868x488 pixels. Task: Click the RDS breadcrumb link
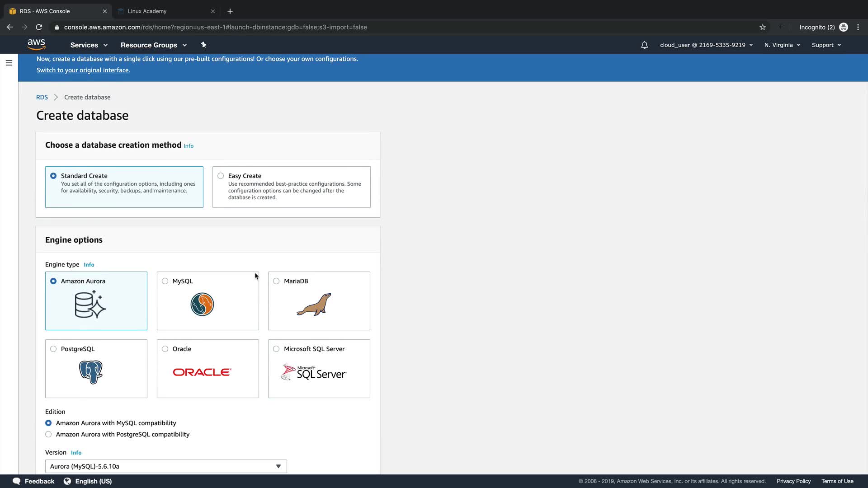tap(42, 97)
